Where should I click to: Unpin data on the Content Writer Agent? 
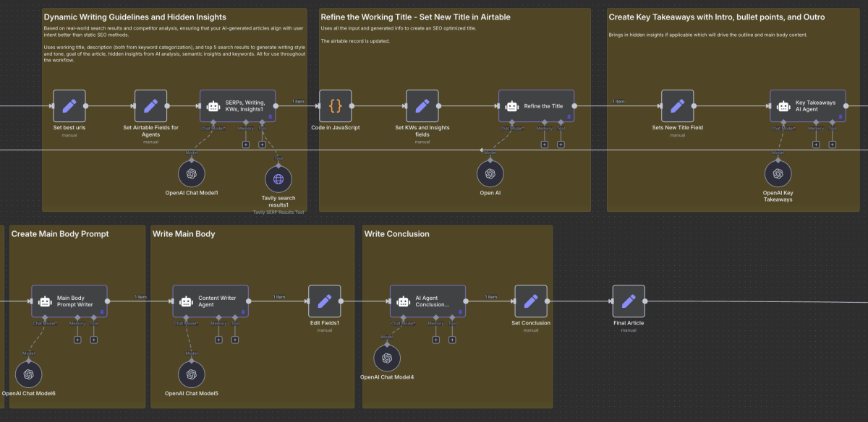click(x=243, y=311)
